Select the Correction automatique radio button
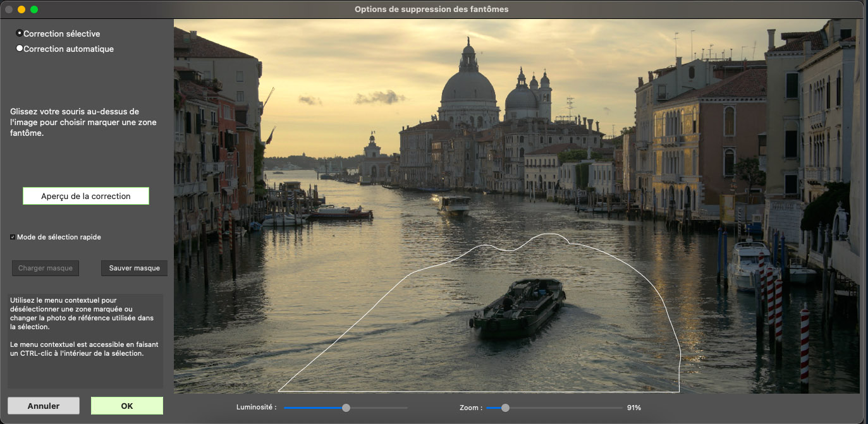 point(20,48)
